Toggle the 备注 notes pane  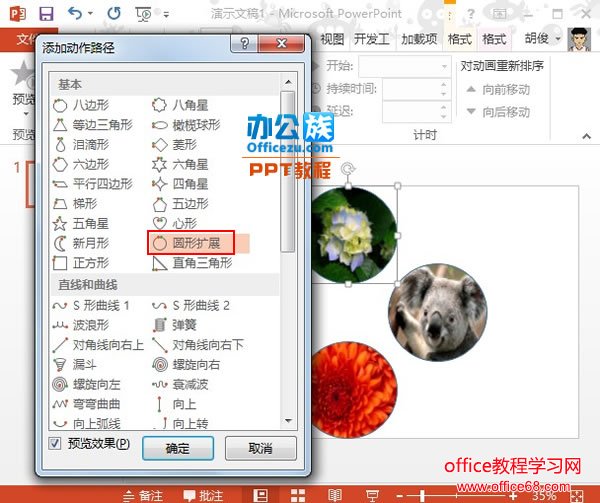pyautogui.click(x=144, y=495)
